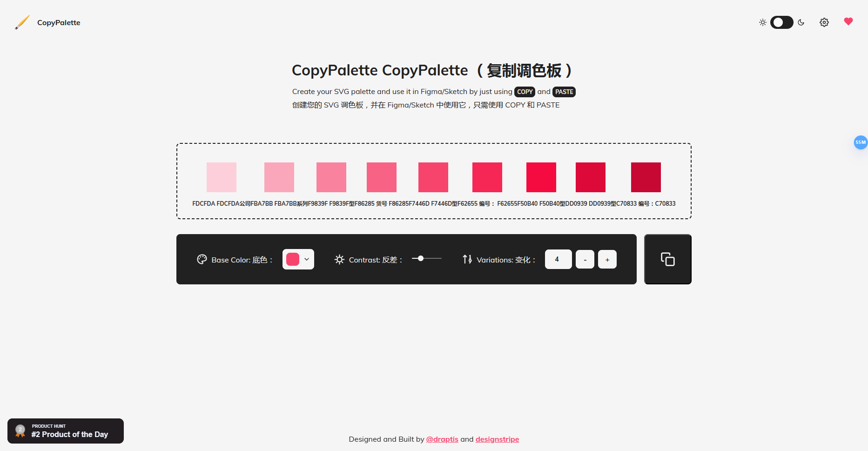Click the CopyPalette brand name in header
The width and height of the screenshot is (868, 451).
pyautogui.click(x=59, y=22)
